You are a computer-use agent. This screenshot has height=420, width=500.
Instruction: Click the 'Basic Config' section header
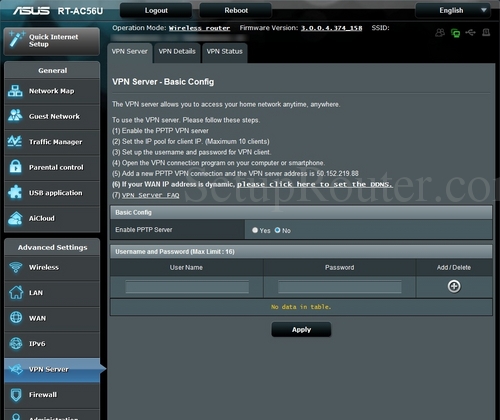coord(301,212)
